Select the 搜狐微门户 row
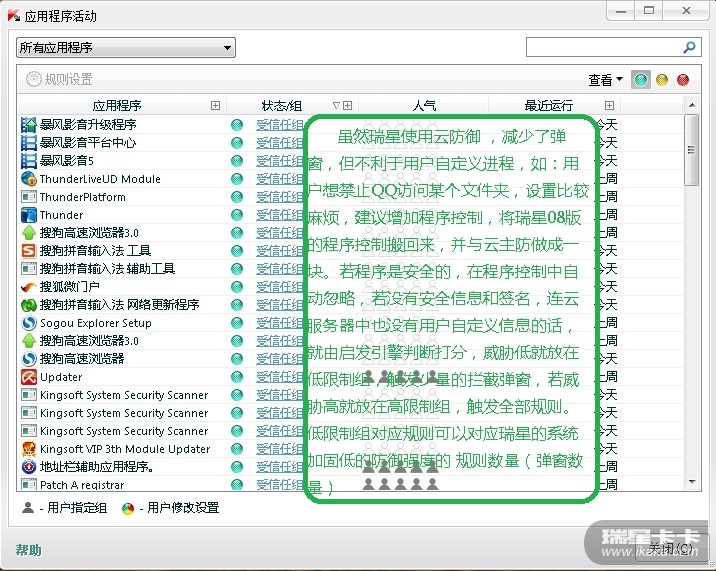 point(351,287)
